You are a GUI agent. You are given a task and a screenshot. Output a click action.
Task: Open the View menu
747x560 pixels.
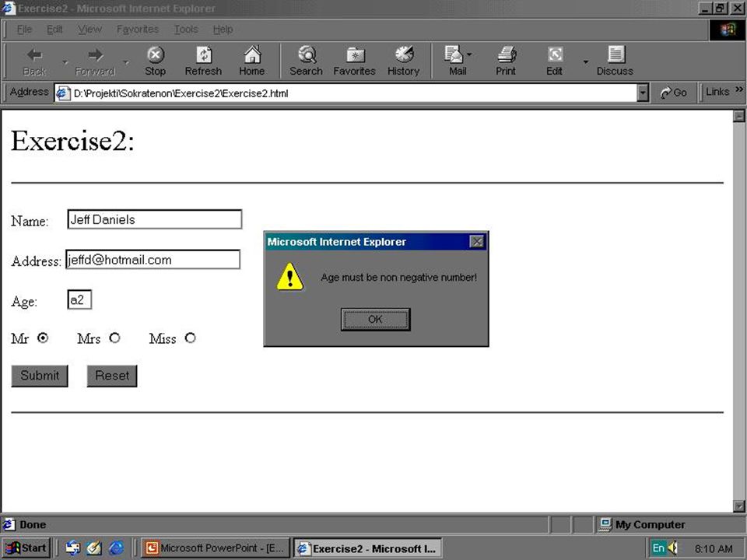(x=89, y=30)
